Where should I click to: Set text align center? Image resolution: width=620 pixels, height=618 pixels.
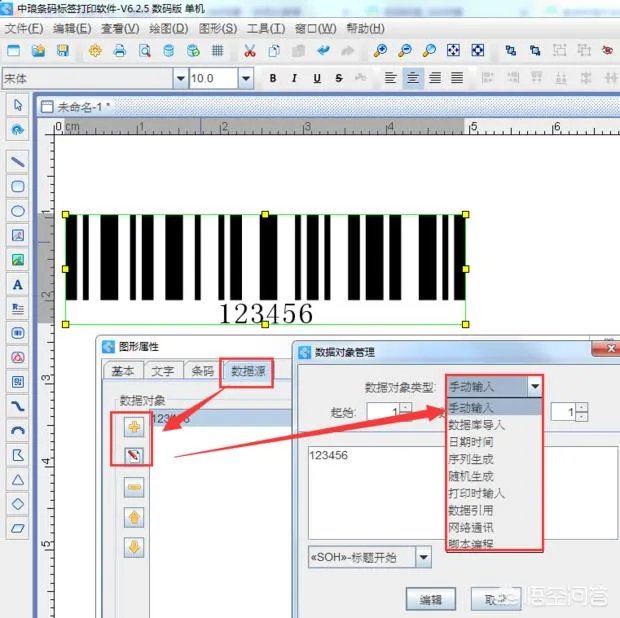[413, 77]
